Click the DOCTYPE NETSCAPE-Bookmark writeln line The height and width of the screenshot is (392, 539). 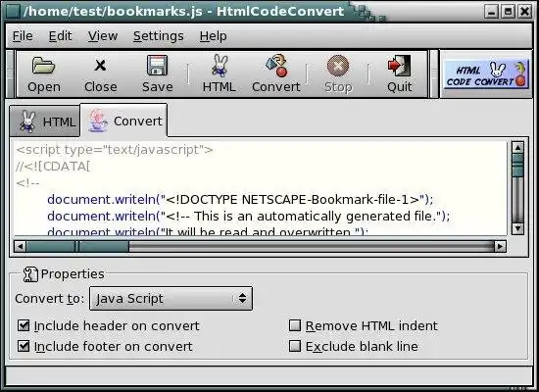coord(241,200)
